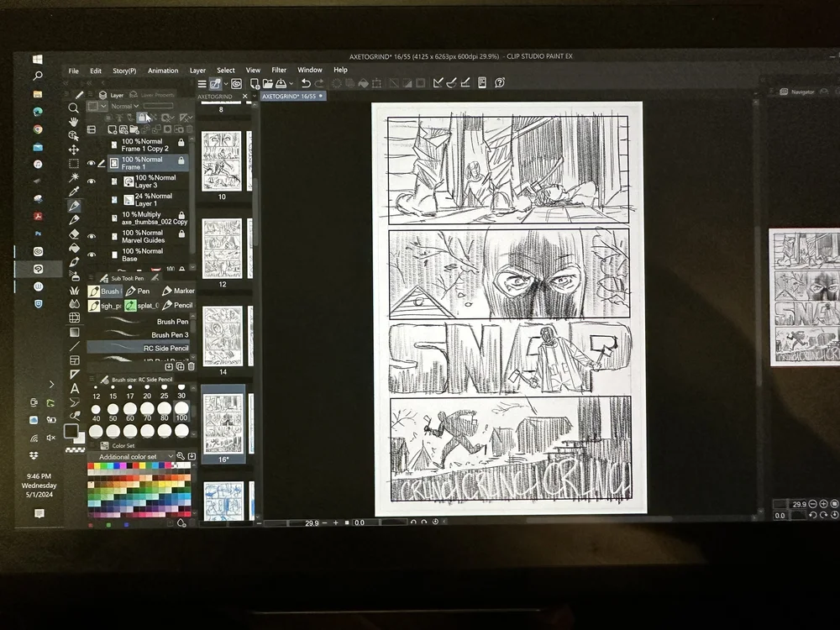Screen dimensions: 840x630
Task: Select the Zoom magnifier tool
Action: pyautogui.click(x=74, y=108)
